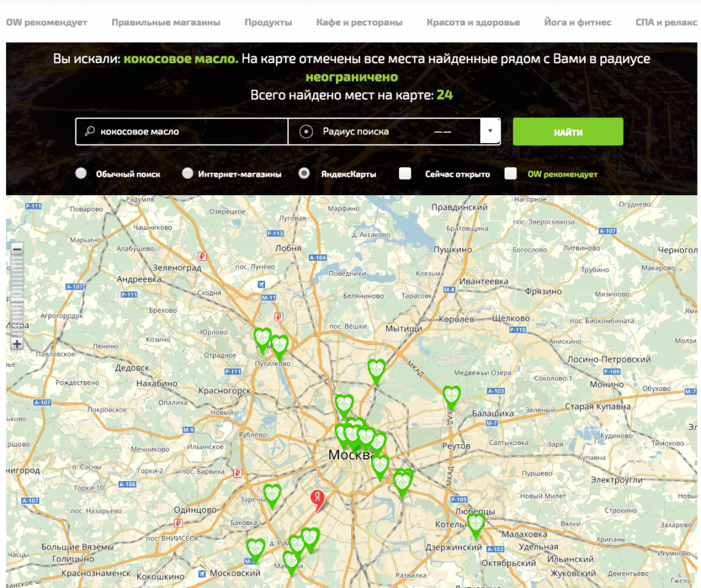Click the map zoom level slider
The image size is (701, 588).
pos(17,296)
